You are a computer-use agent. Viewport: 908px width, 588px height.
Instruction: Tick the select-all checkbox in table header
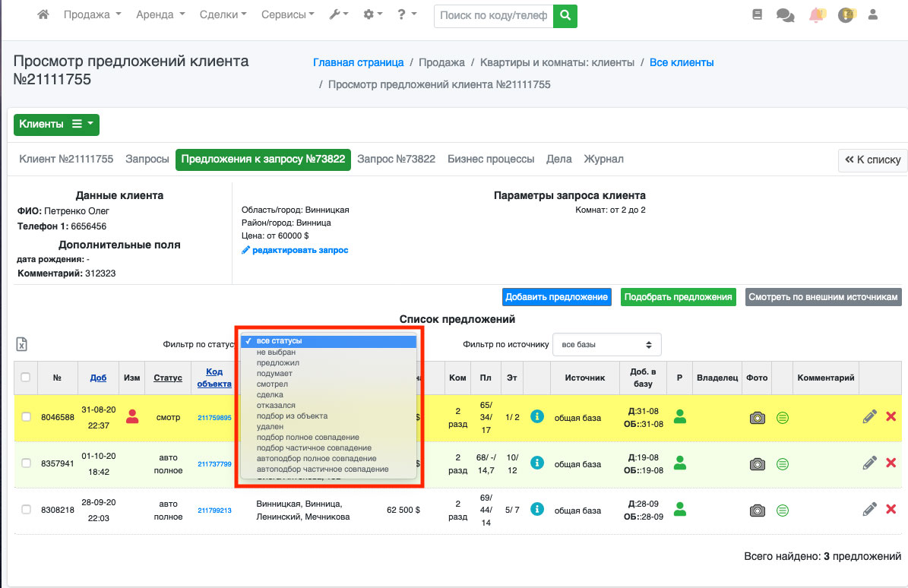coord(26,378)
